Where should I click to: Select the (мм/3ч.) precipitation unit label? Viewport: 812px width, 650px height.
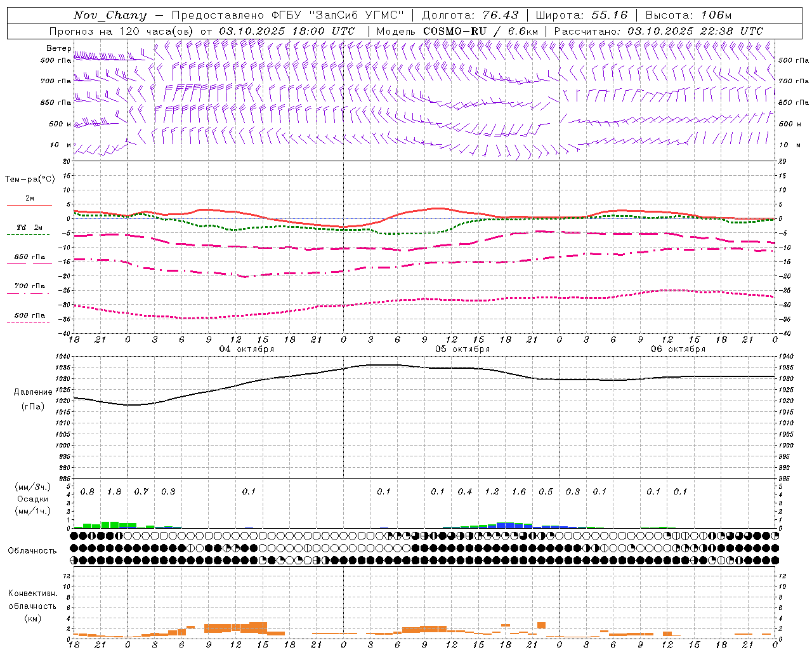click(x=32, y=487)
